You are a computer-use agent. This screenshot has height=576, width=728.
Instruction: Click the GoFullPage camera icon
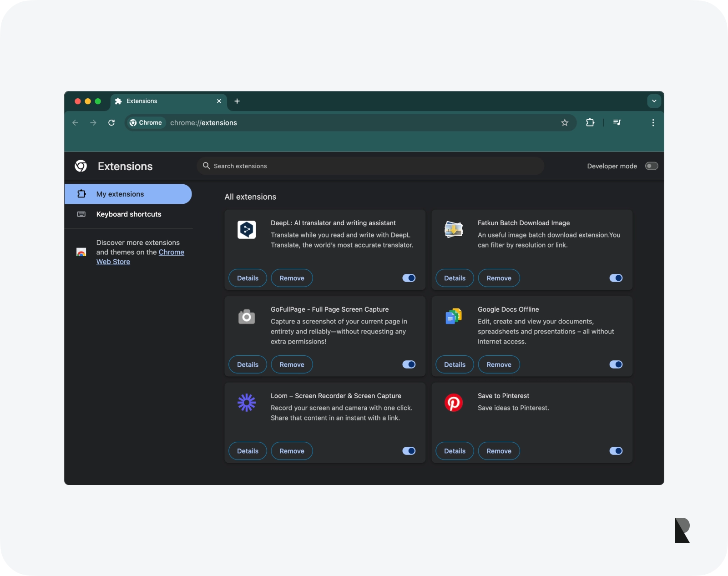(x=247, y=316)
